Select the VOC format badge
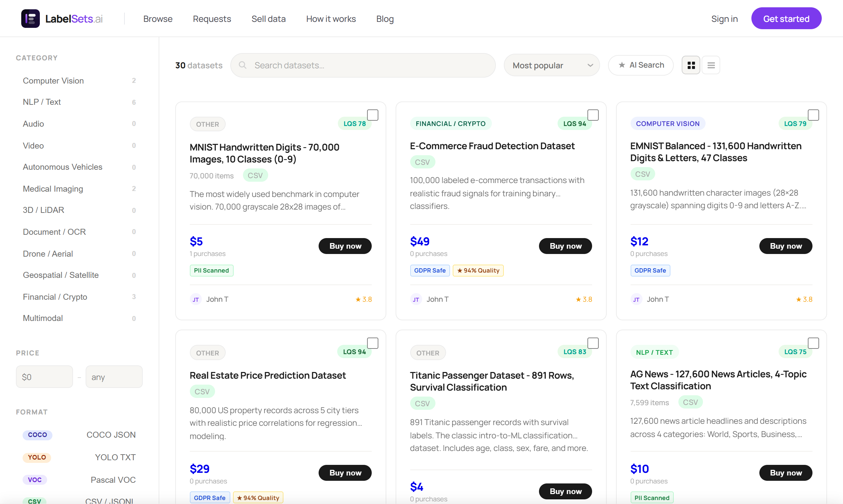Screen dimensions: 843x504 tap(35, 480)
